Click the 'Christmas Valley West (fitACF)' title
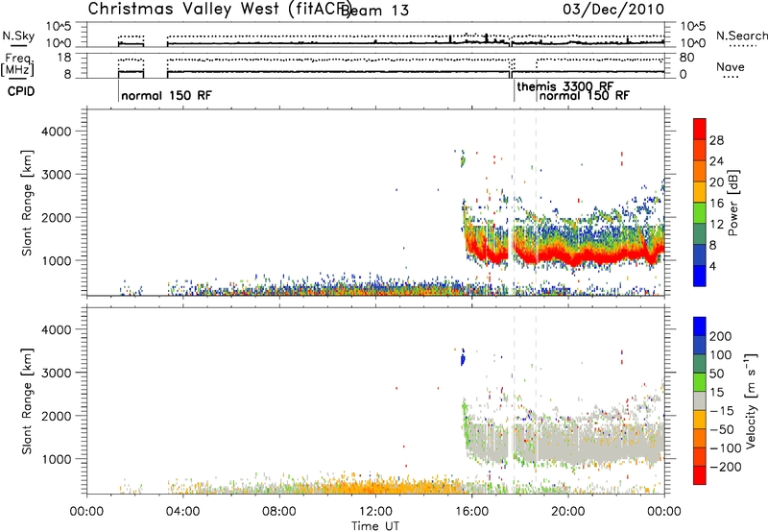 pos(219,9)
